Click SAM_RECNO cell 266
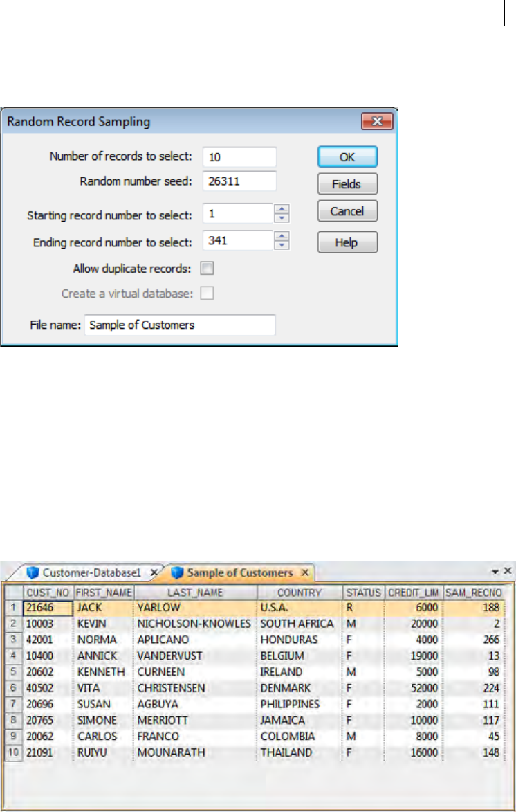The height and width of the screenshot is (812, 516). [x=474, y=640]
